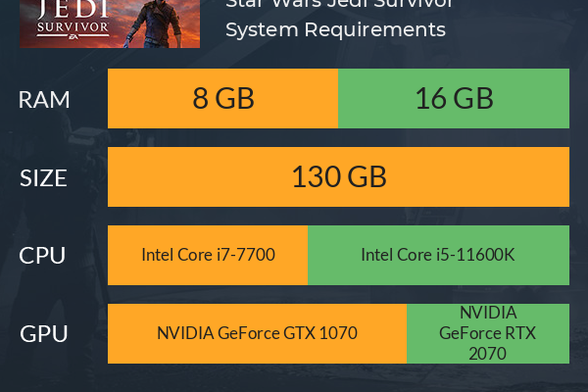The image size is (588, 392).
Task: Click the SURVIVOR text on cover image
Action: [x=73, y=27]
